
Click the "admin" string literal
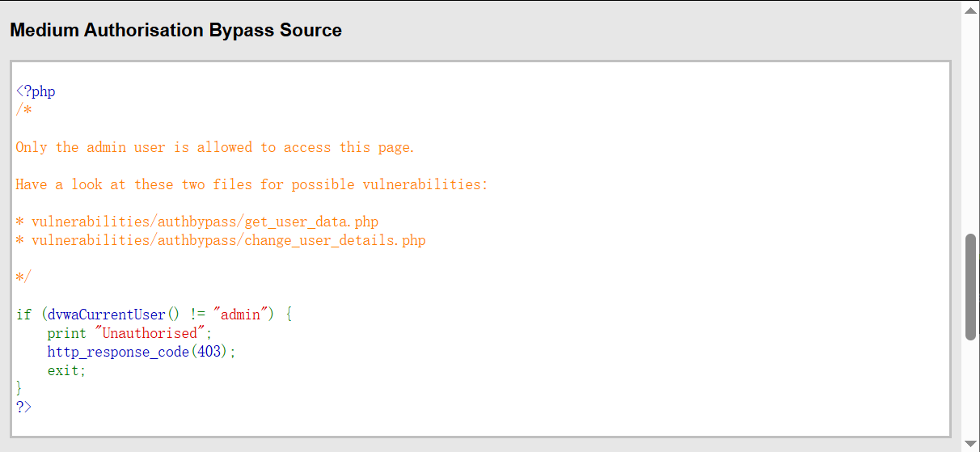click(239, 315)
